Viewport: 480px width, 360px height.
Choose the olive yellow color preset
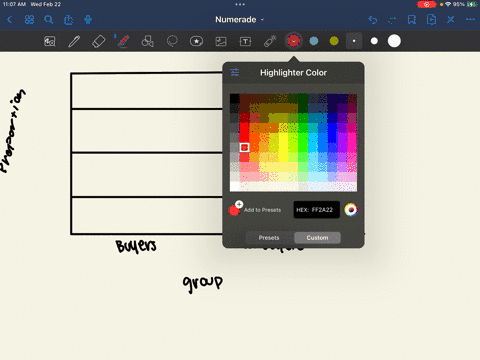coord(334,41)
